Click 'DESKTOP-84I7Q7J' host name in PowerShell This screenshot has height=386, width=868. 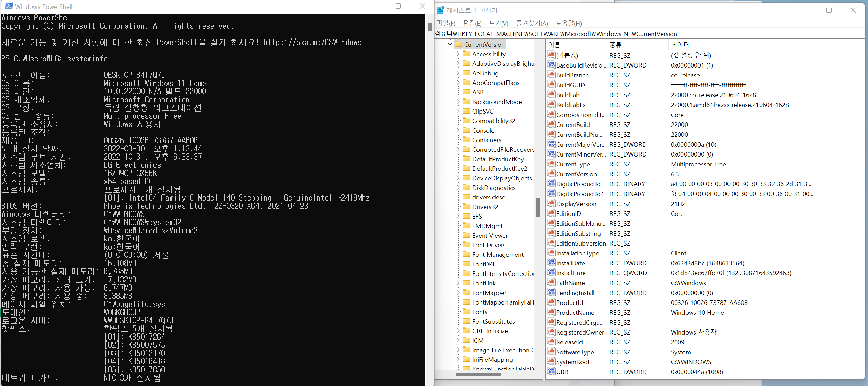[x=134, y=75]
